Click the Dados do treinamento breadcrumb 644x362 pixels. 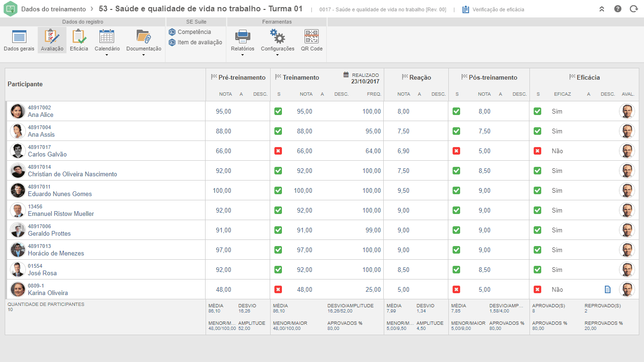[x=53, y=9]
